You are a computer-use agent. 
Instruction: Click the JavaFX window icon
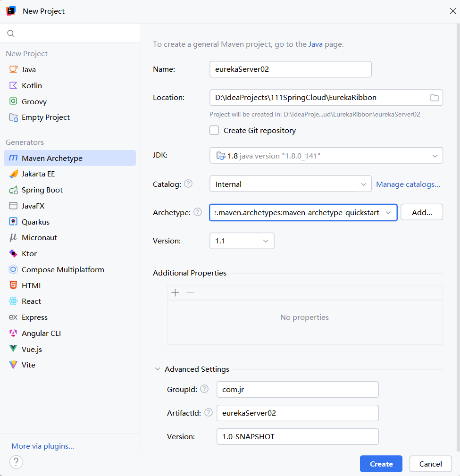(x=13, y=206)
